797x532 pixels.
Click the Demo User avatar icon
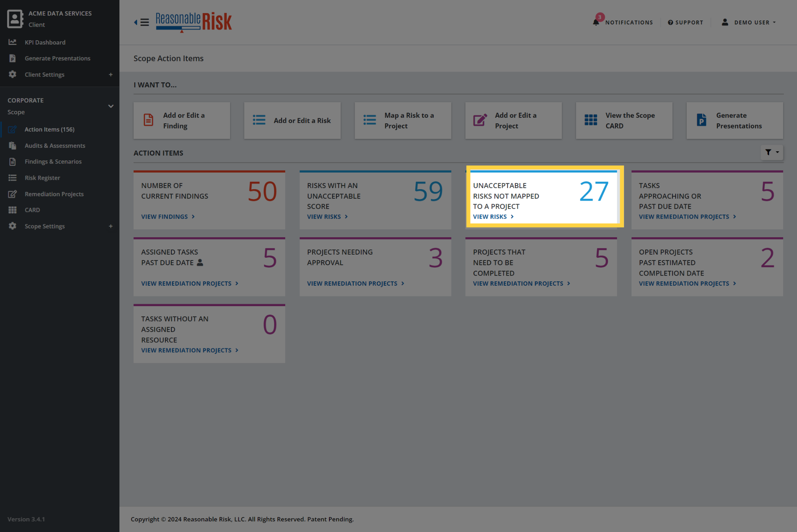pyautogui.click(x=725, y=22)
